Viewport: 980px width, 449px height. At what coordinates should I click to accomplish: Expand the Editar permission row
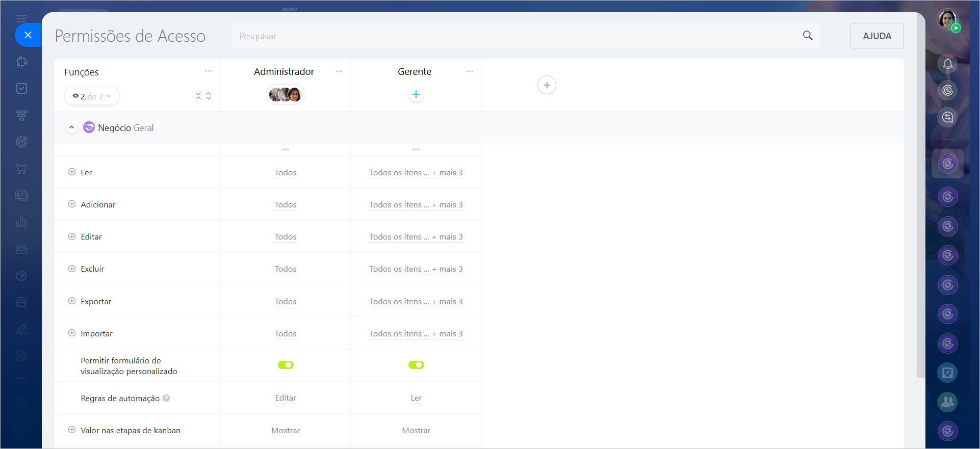(x=72, y=236)
